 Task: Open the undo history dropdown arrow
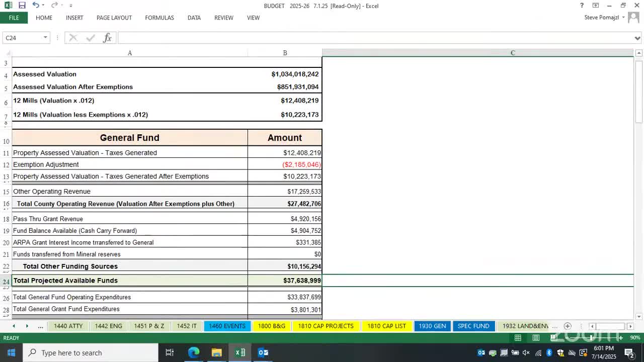click(x=44, y=6)
